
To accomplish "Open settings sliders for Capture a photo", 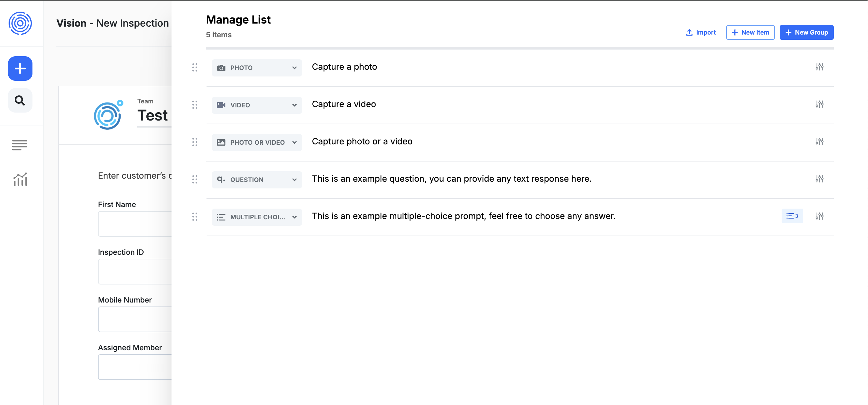I will (x=819, y=67).
